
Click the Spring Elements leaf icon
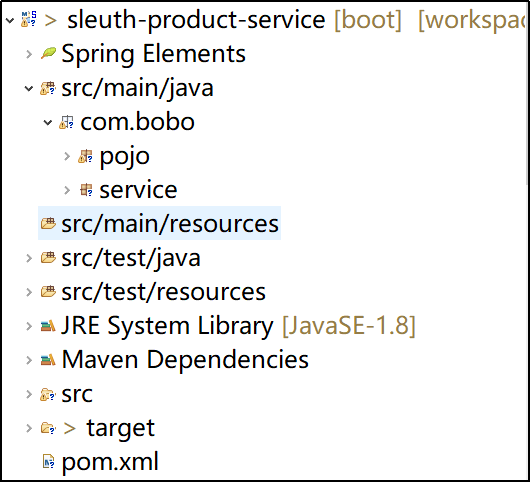tap(48, 53)
